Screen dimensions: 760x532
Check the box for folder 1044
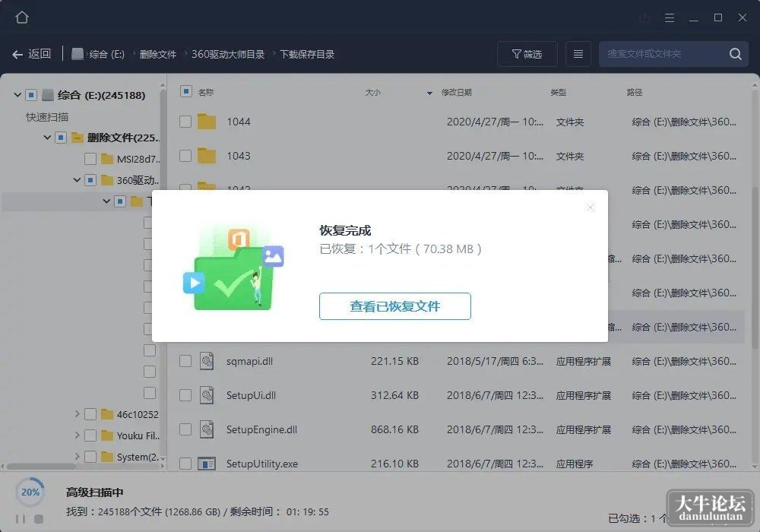pyautogui.click(x=185, y=121)
